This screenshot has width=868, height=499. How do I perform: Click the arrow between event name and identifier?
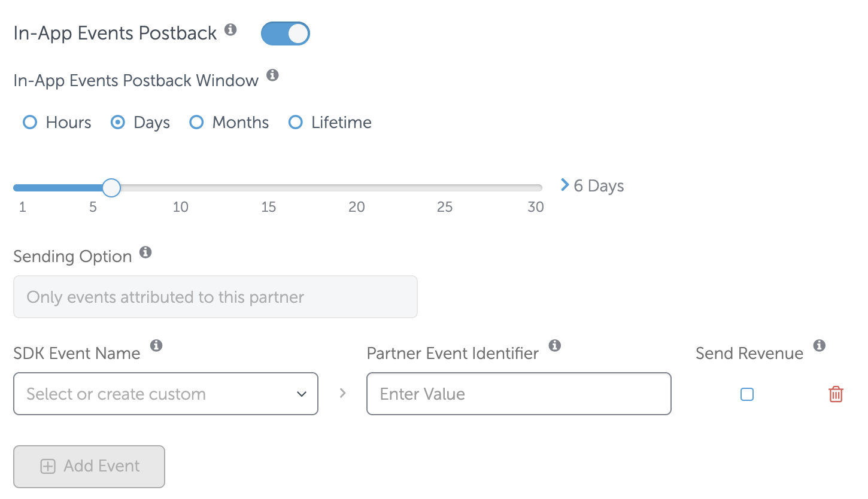[342, 394]
